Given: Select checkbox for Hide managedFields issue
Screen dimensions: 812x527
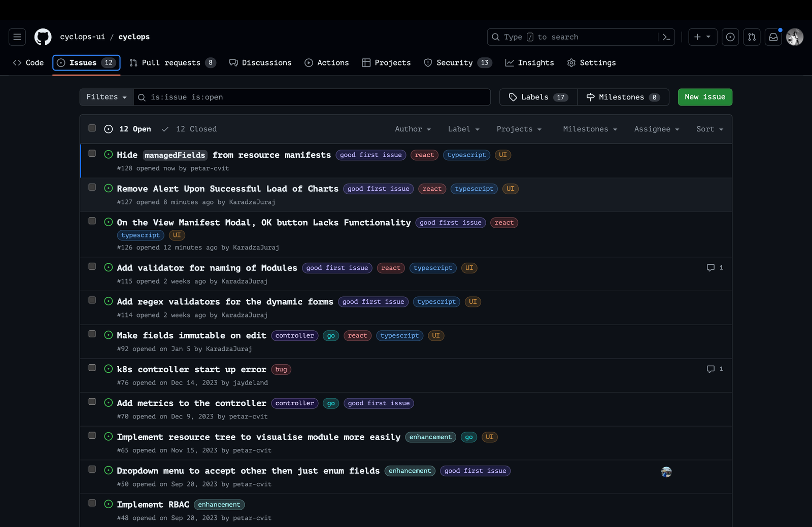Looking at the screenshot, I should pos(92,153).
